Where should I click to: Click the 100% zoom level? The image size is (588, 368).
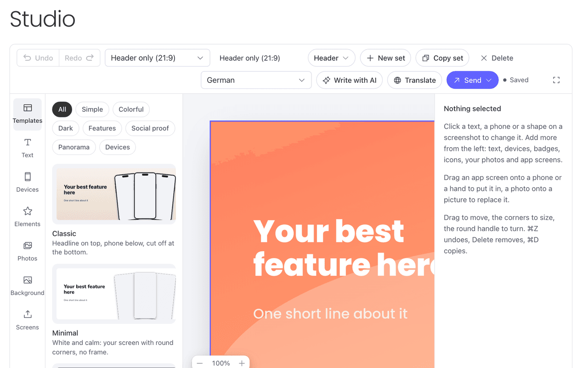tap(221, 363)
